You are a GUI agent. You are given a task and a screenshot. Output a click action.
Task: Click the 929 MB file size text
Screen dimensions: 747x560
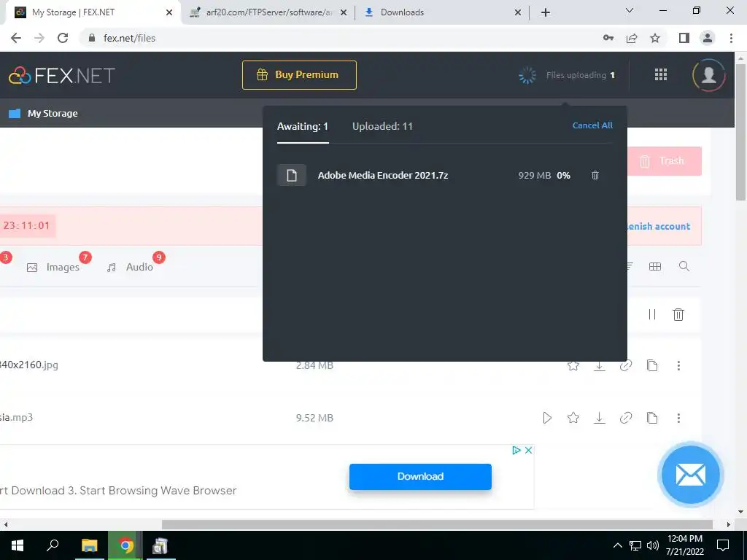pos(535,175)
